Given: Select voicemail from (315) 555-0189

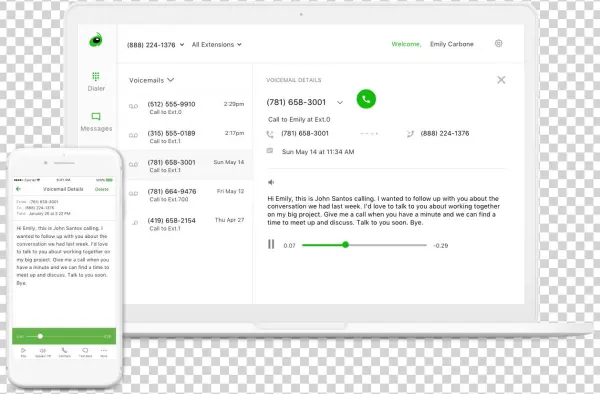Looking at the screenshot, I should click(x=186, y=137).
